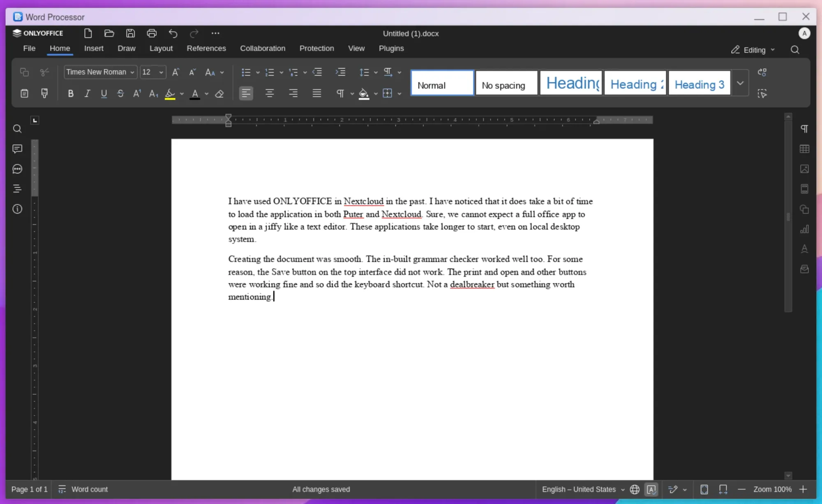Apply the Heading 3 style
The height and width of the screenshot is (504, 822).
699,83
